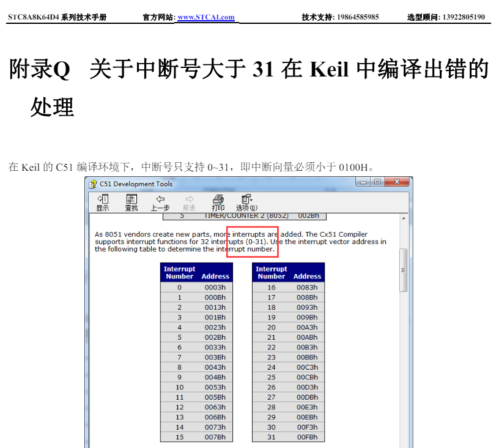
Task: Select address cell 008Bh
Action: [307, 297]
